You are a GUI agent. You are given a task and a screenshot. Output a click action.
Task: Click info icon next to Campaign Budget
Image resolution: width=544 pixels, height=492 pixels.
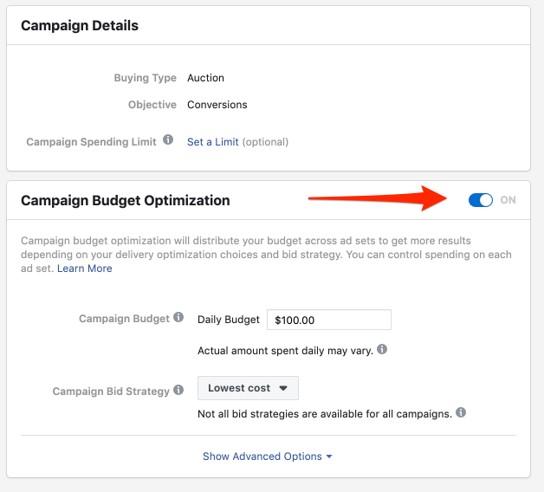tap(178, 317)
